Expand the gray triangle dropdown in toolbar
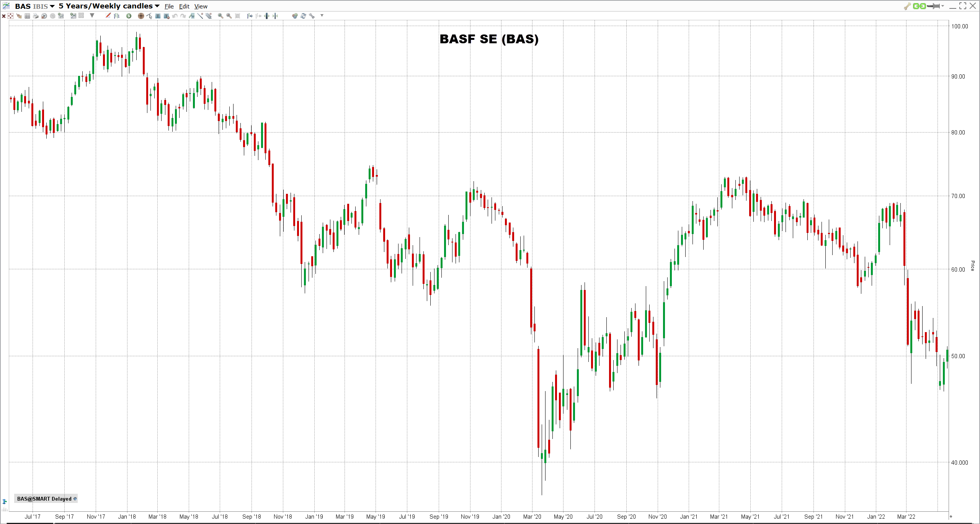This screenshot has height=524, width=980. [92, 16]
